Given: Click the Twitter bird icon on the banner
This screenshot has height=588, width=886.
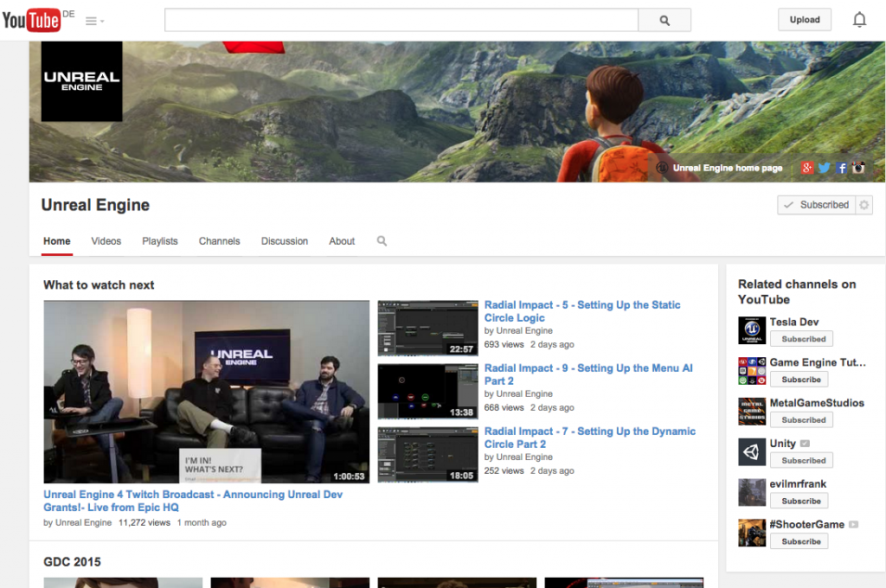Looking at the screenshot, I should pyautogui.click(x=824, y=168).
